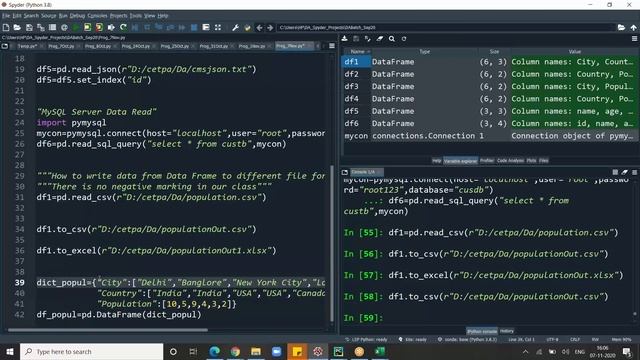640x360 pixels.
Task: Open File Explorer from taskbar
Action: pos(256,351)
